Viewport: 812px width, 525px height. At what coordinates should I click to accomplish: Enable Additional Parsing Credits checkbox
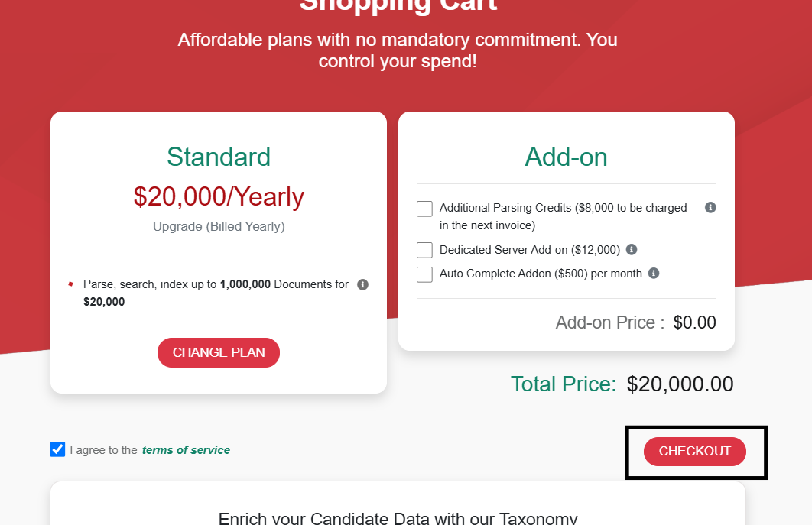pyautogui.click(x=424, y=209)
